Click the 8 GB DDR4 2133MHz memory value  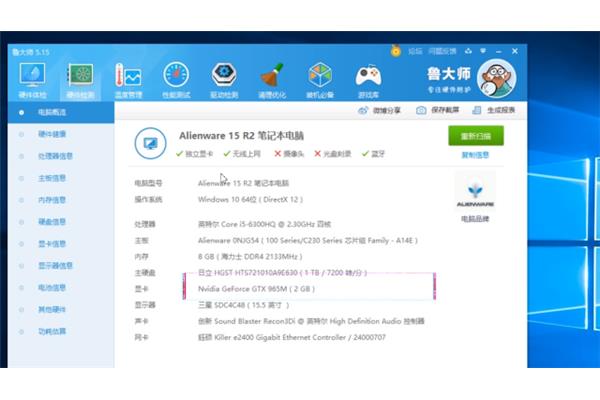[x=250, y=256]
